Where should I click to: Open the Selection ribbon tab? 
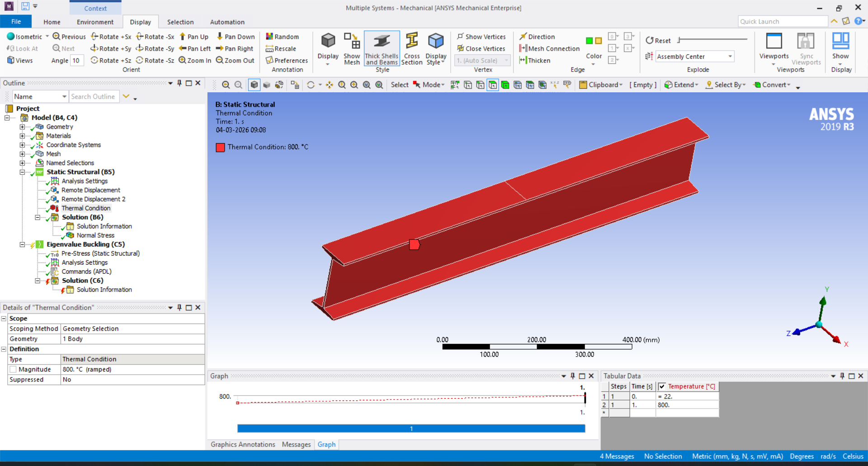point(180,22)
